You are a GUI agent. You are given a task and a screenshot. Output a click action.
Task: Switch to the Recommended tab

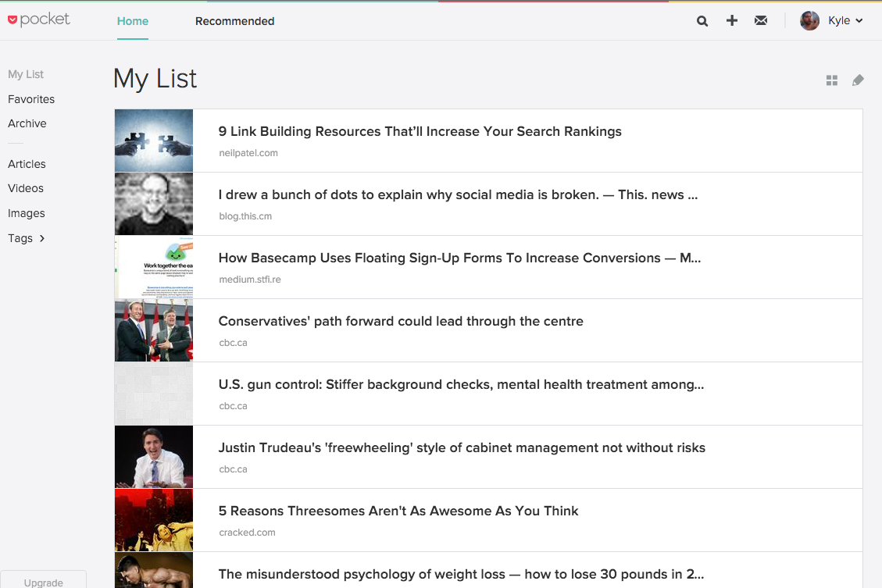coord(234,21)
